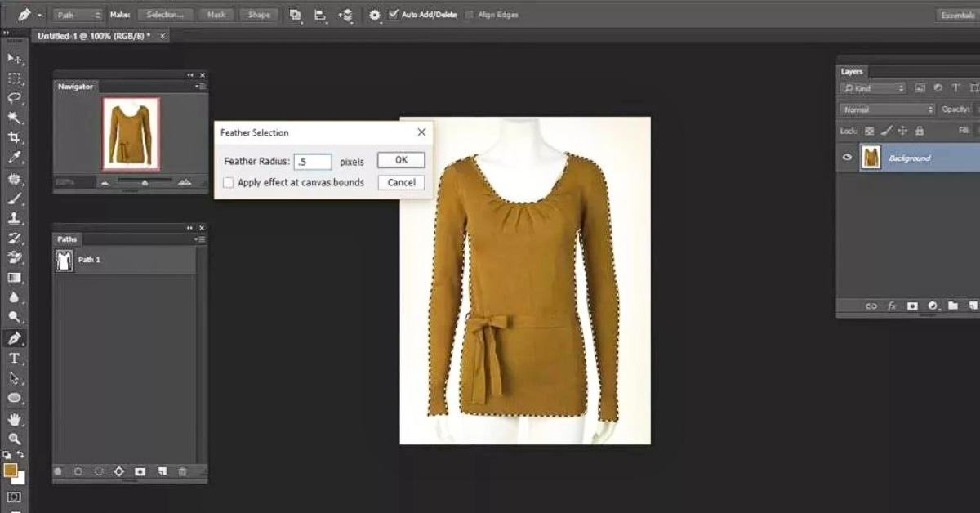
Task: Select the Rectangular Marquee tool
Action: click(x=14, y=78)
